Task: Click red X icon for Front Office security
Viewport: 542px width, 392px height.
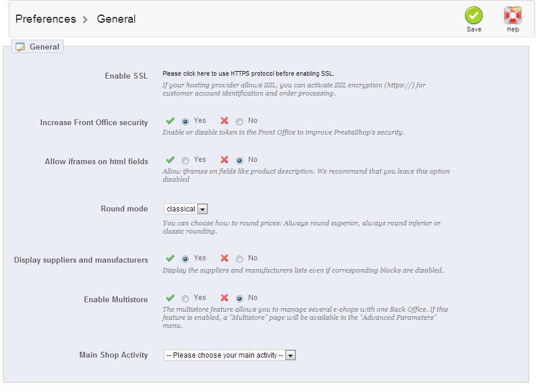Action: pos(224,121)
